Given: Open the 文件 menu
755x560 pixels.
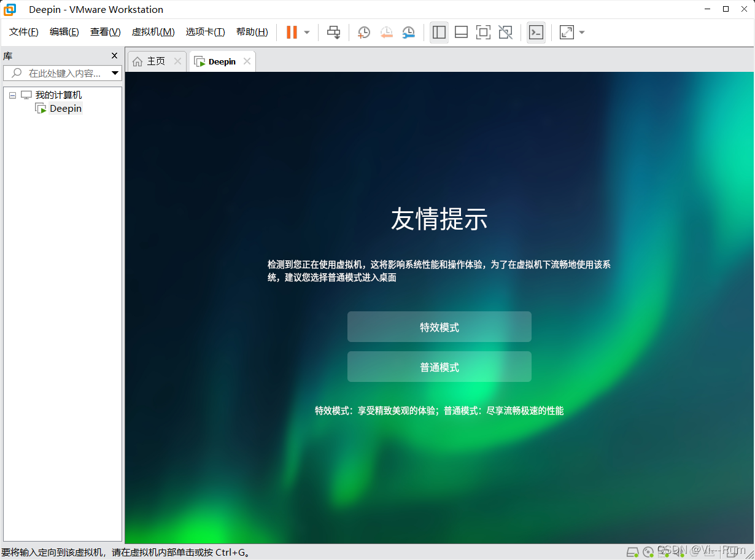Looking at the screenshot, I should pos(24,32).
